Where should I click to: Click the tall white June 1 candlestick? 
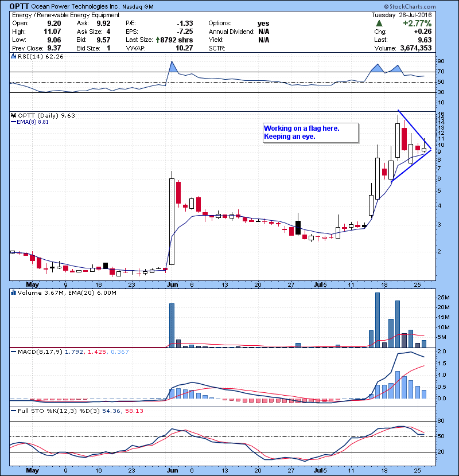[172, 221]
